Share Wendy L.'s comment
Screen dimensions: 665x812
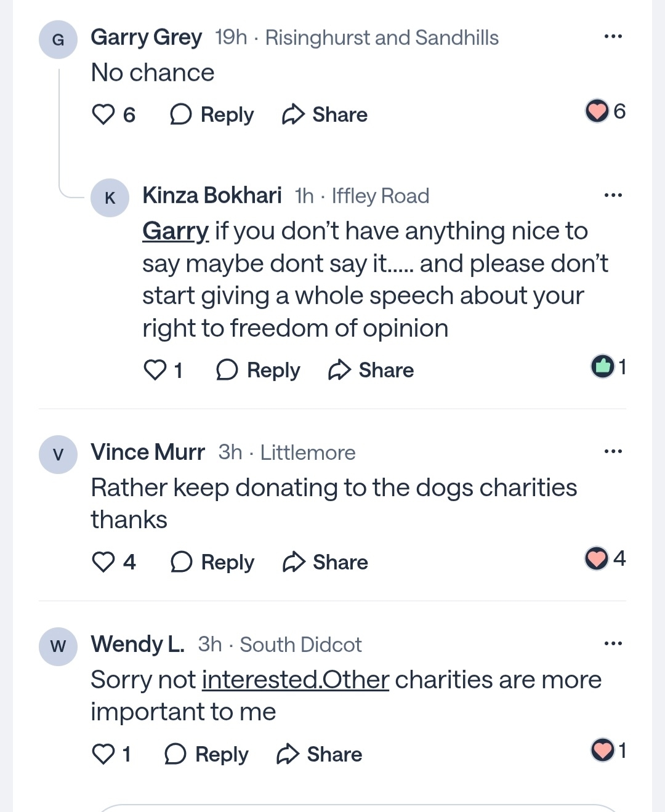point(319,754)
